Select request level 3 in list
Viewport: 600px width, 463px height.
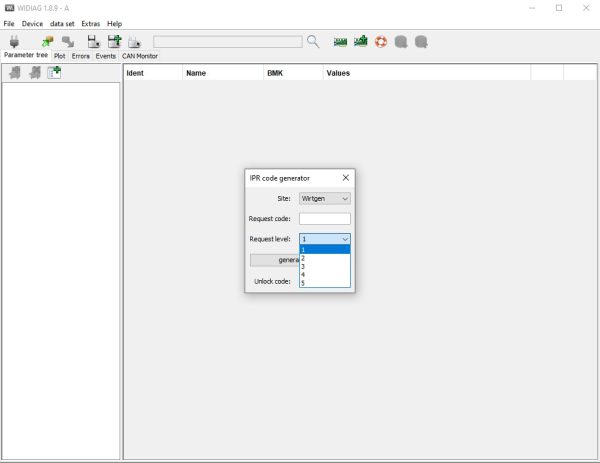click(324, 267)
